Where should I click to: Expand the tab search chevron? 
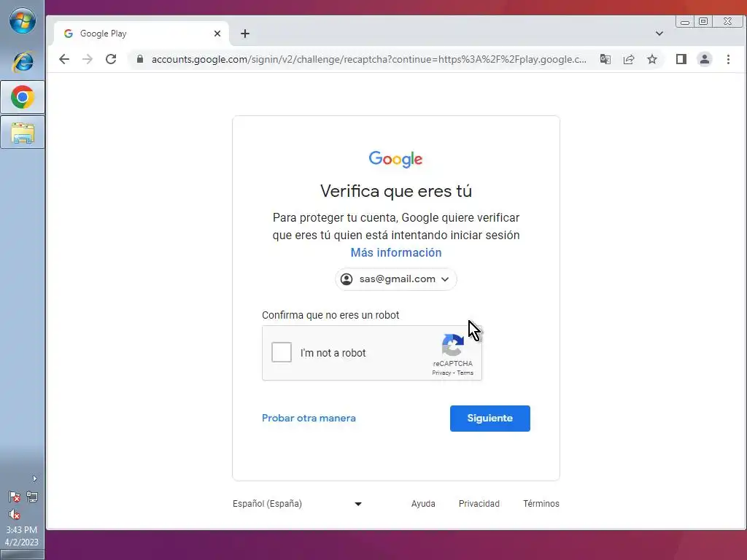(x=659, y=34)
